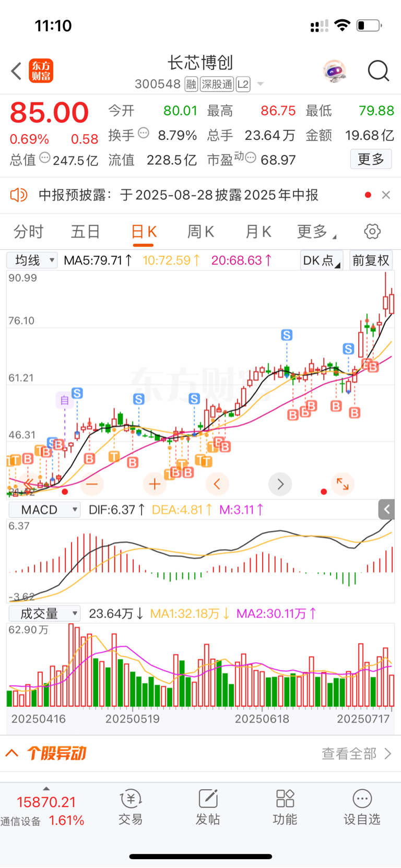Open chart settings gear icon
The height and width of the screenshot is (868, 401).
pyautogui.click(x=372, y=231)
